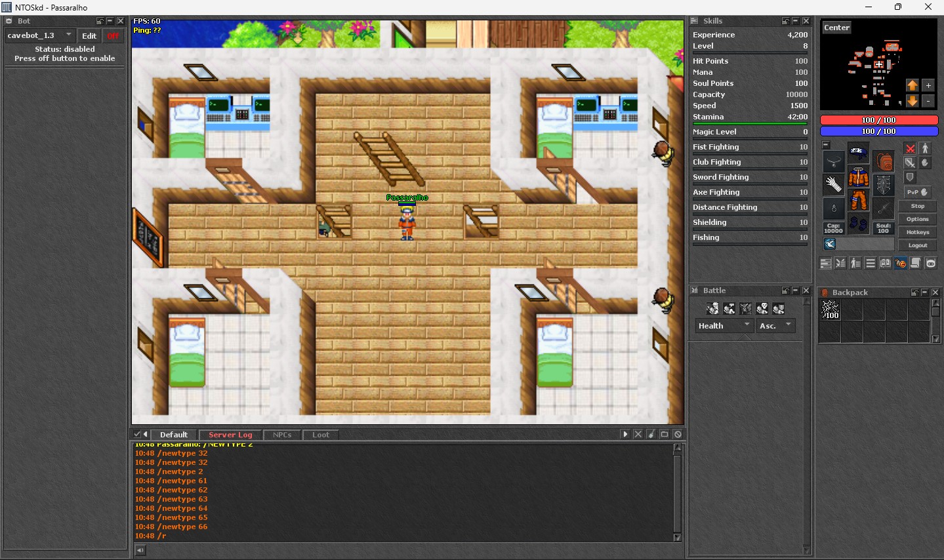This screenshot has height=560, width=944.
Task: Click the red health bar 100/100
Action: 878,120
